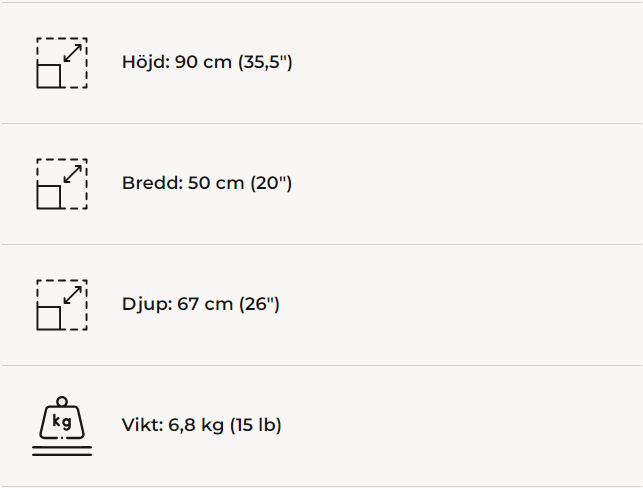Click the diagonal arrow in the Djup icon
The width and height of the screenshot is (643, 488).
tap(73, 294)
